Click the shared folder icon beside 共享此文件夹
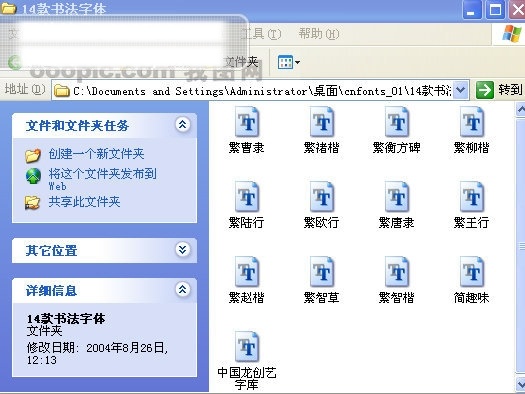Screen dimensions: 525x394 [32, 203]
